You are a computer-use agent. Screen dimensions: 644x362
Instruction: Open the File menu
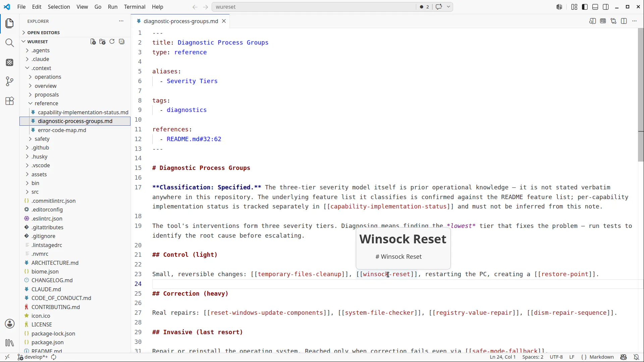pos(21,7)
